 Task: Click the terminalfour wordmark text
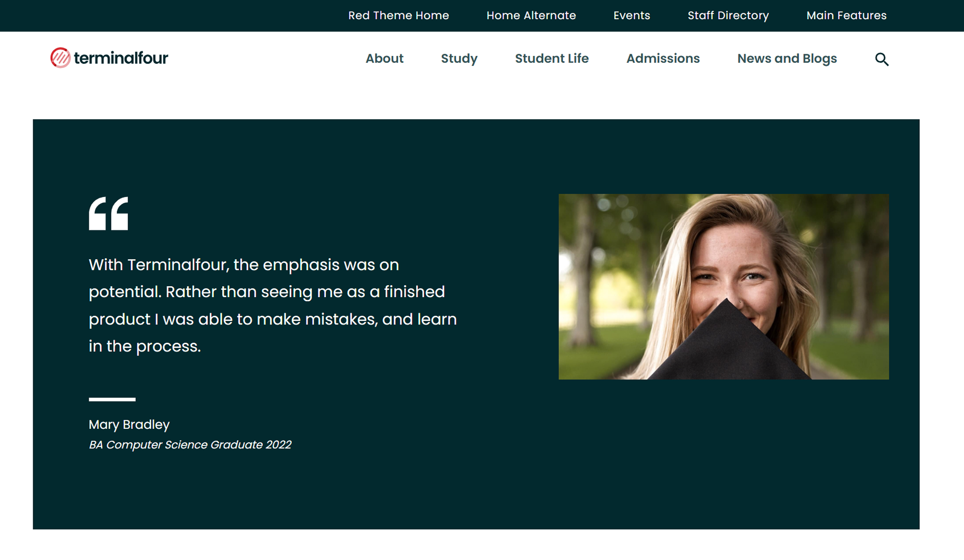click(x=121, y=58)
